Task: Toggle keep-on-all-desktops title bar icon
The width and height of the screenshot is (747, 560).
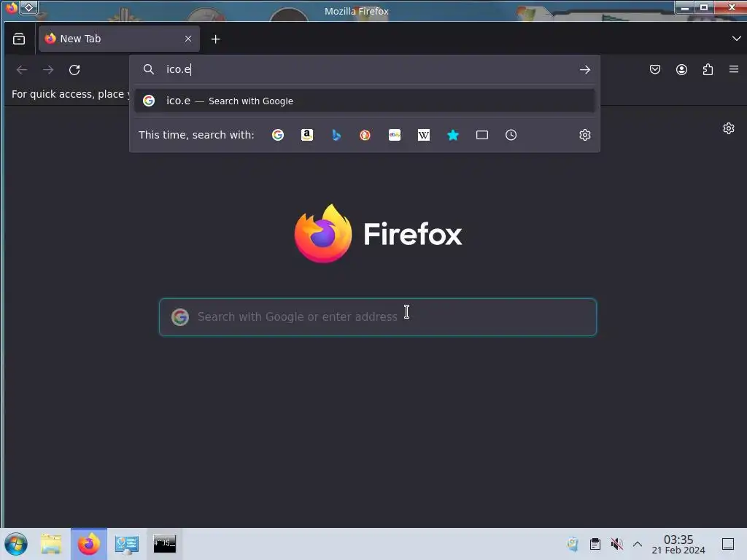Action: point(28,7)
